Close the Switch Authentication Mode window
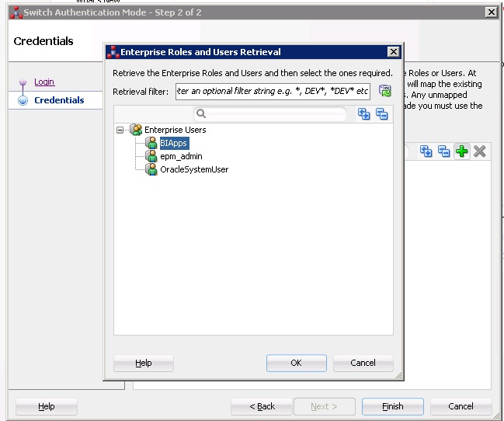This screenshot has width=504, height=421. point(492,12)
